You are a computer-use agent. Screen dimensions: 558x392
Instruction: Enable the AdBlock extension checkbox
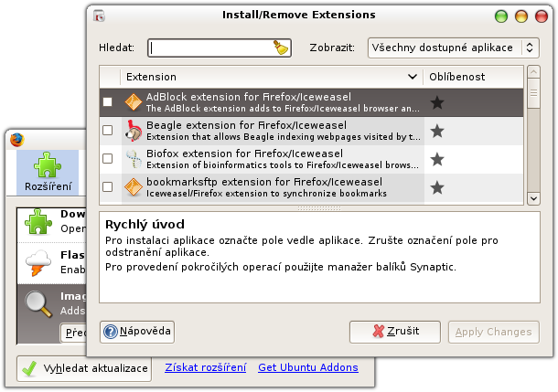coord(108,102)
